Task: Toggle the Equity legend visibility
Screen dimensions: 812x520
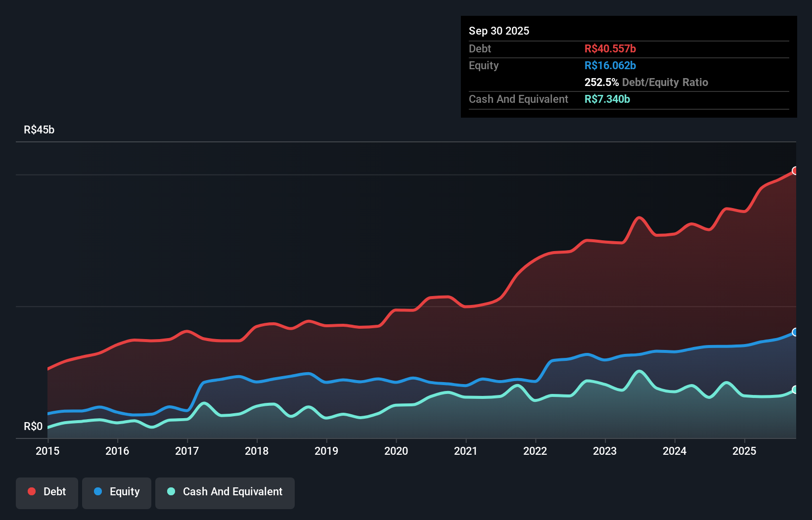Action: coord(116,491)
